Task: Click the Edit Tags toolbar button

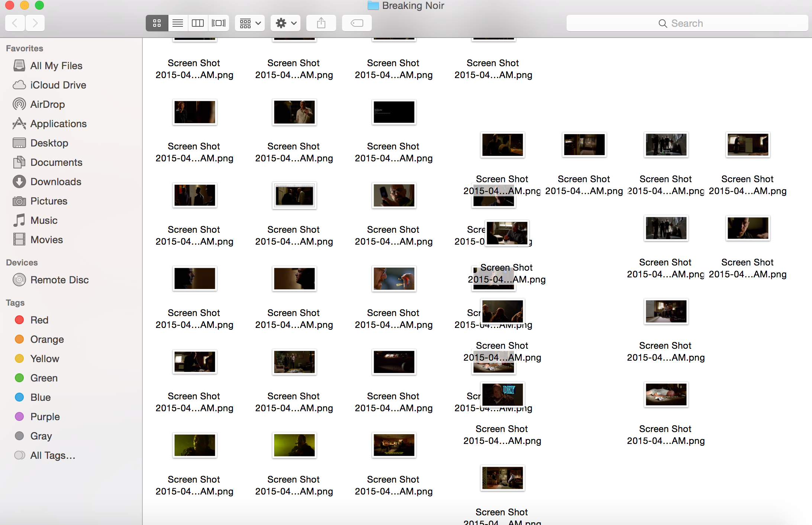Action: pyautogui.click(x=357, y=23)
